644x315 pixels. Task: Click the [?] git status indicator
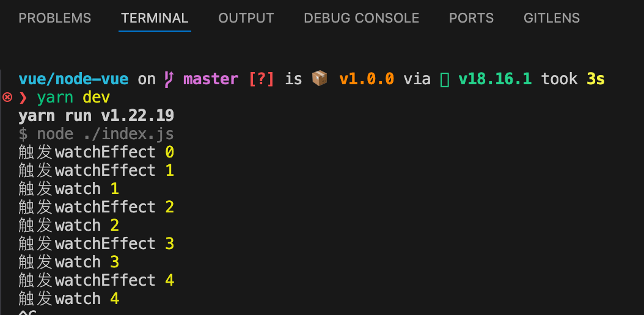click(x=262, y=79)
